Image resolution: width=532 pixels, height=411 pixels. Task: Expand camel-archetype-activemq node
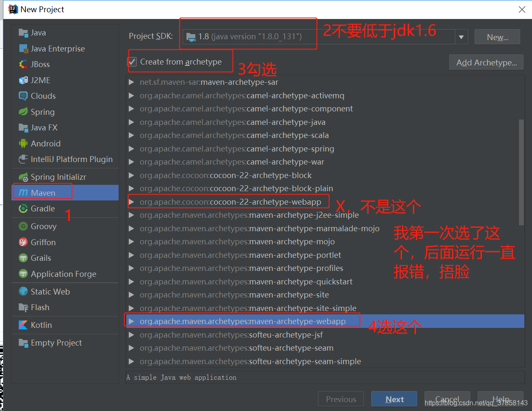pyautogui.click(x=131, y=95)
